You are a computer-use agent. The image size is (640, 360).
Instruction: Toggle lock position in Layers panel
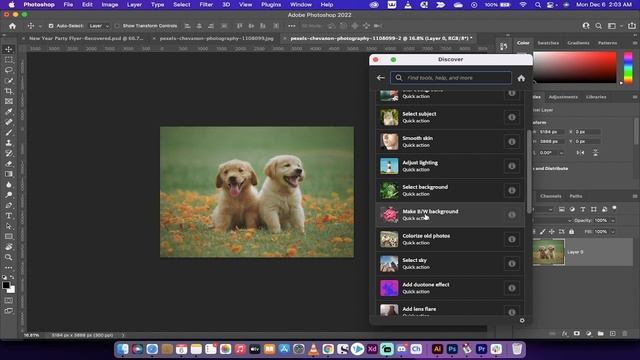[552, 231]
